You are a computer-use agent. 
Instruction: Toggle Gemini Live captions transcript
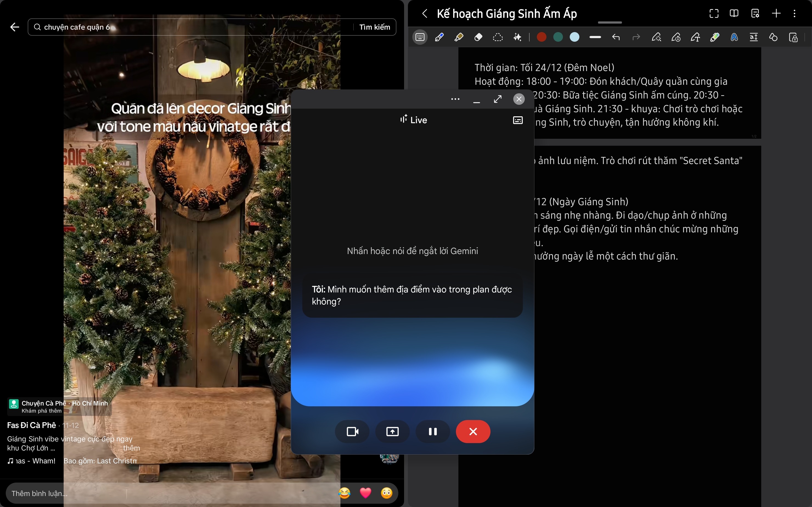[518, 120]
